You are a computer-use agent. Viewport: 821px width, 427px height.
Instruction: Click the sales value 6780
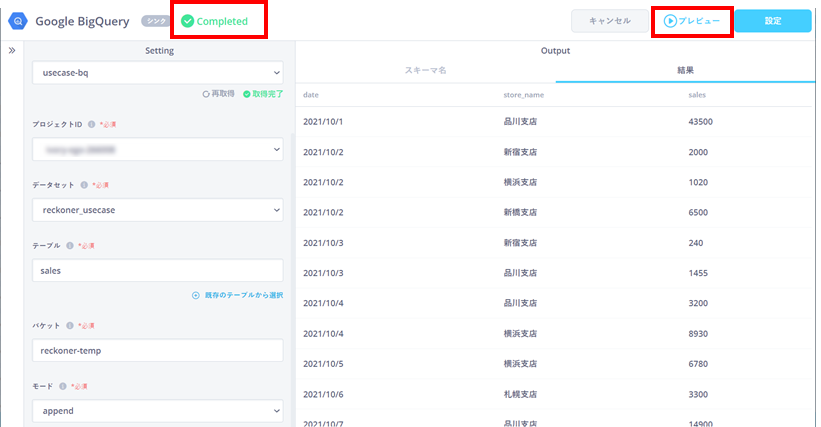click(x=698, y=364)
